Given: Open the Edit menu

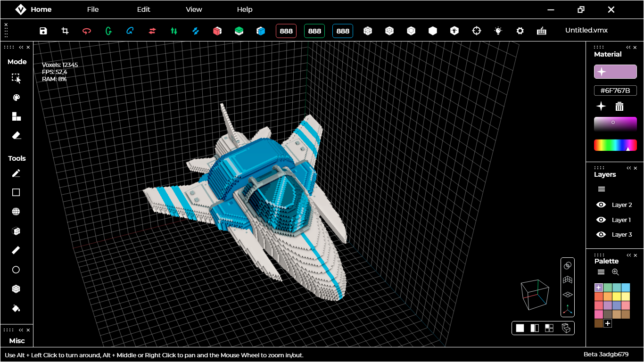Looking at the screenshot, I should coord(143,9).
